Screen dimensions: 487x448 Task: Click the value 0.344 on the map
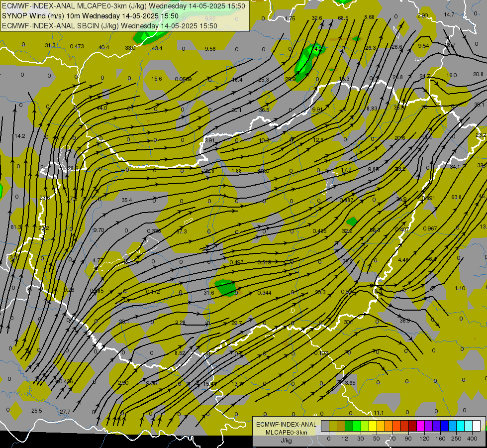point(264,293)
